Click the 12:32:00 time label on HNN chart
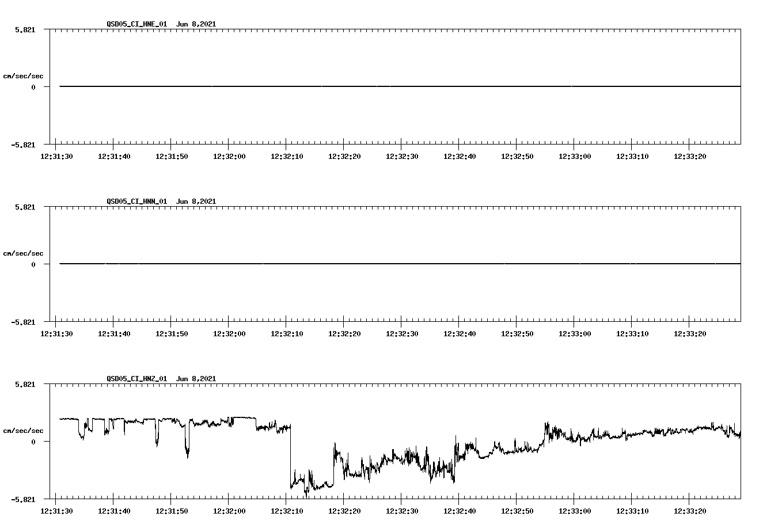 pos(229,334)
